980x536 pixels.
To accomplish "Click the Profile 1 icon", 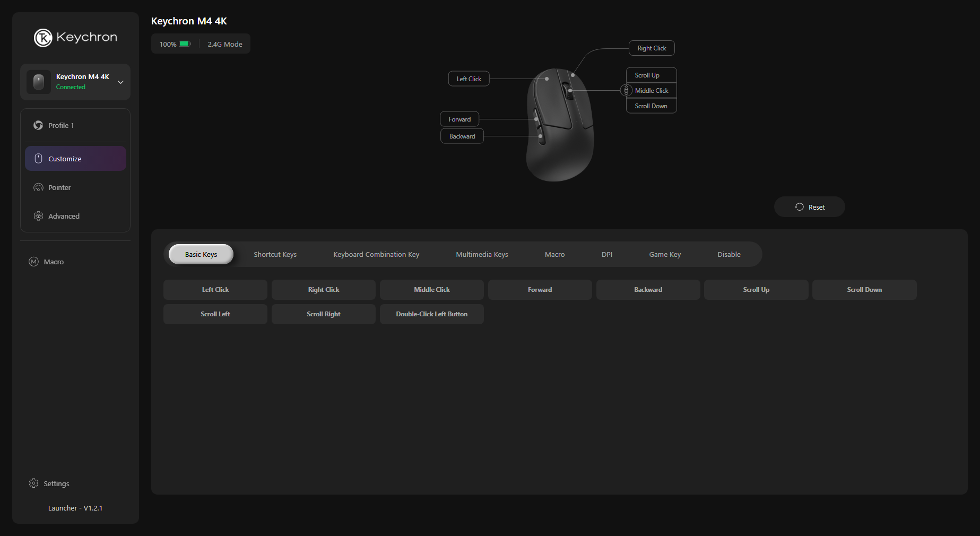I will pyautogui.click(x=38, y=125).
